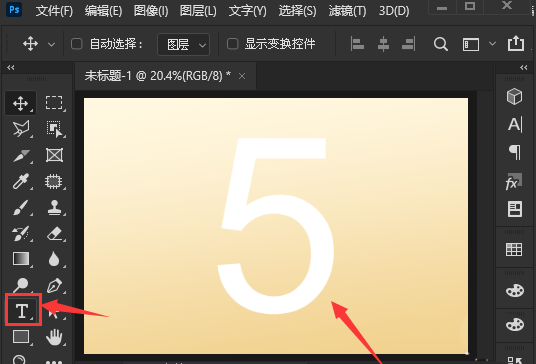Open the 图层(L) menu
The width and height of the screenshot is (536, 364).
pos(198,11)
